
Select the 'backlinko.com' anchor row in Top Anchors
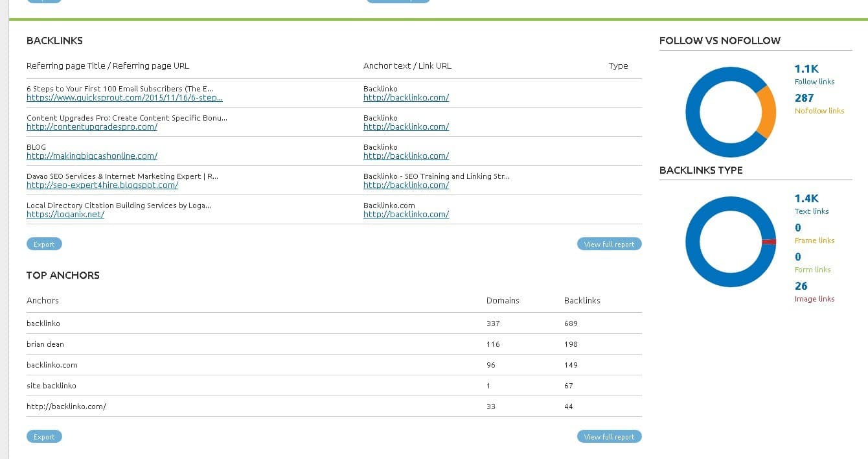pyautogui.click(x=334, y=365)
